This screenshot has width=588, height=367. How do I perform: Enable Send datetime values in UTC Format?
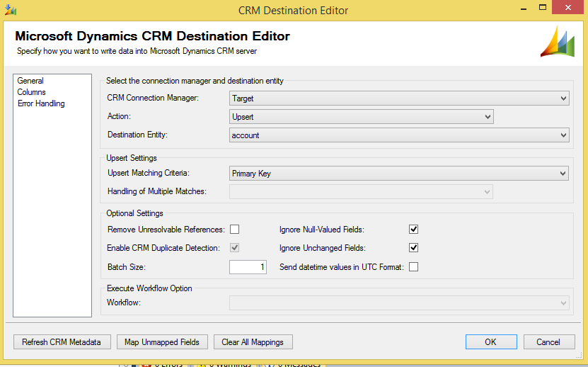click(413, 266)
